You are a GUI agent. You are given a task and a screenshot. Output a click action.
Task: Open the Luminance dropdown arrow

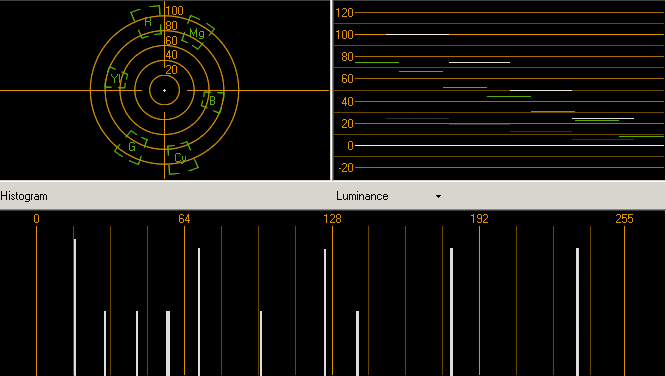coord(438,196)
